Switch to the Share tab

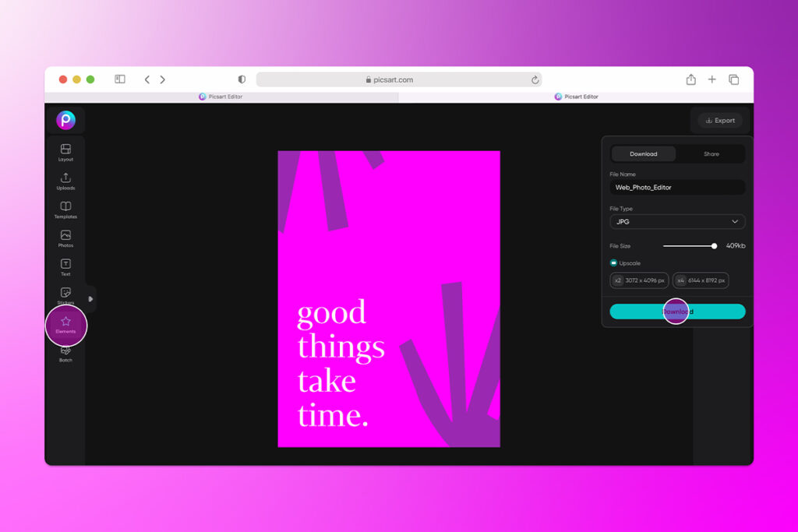(x=710, y=153)
